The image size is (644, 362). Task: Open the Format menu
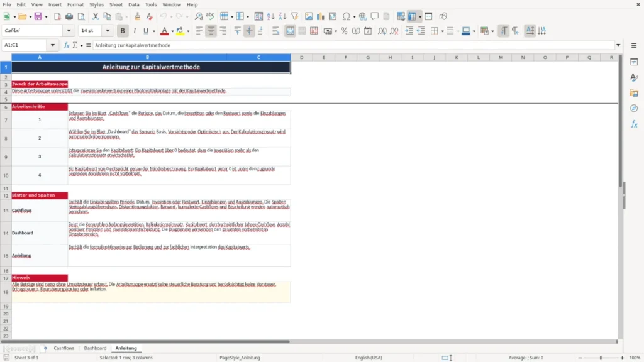point(75,4)
